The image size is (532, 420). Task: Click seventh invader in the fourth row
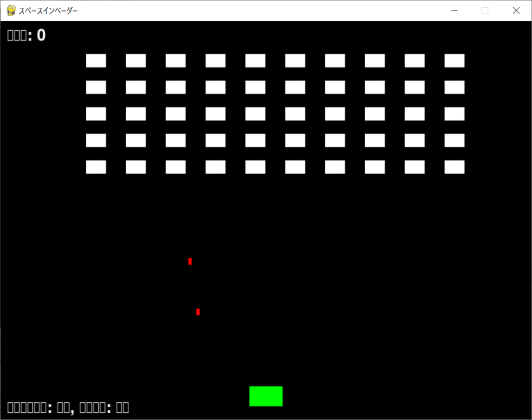coord(335,140)
